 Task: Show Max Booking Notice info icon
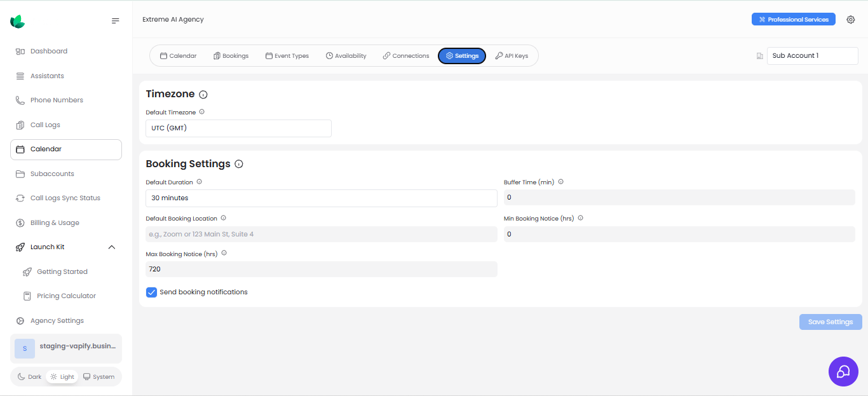[x=224, y=253]
